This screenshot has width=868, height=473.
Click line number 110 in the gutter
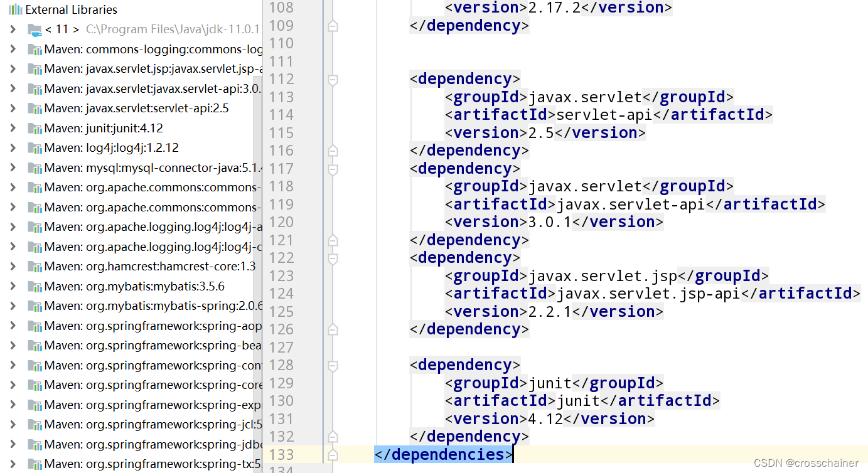(281, 43)
